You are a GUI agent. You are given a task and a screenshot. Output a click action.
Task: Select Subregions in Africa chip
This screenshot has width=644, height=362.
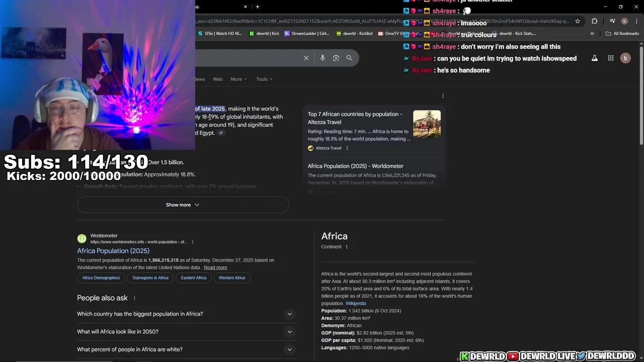(x=150, y=278)
